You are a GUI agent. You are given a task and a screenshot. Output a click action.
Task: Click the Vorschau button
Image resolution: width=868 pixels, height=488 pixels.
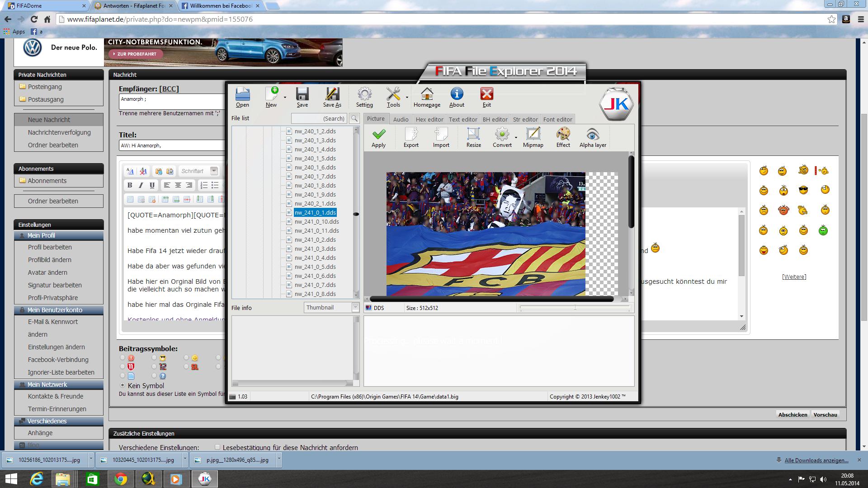[x=825, y=414]
